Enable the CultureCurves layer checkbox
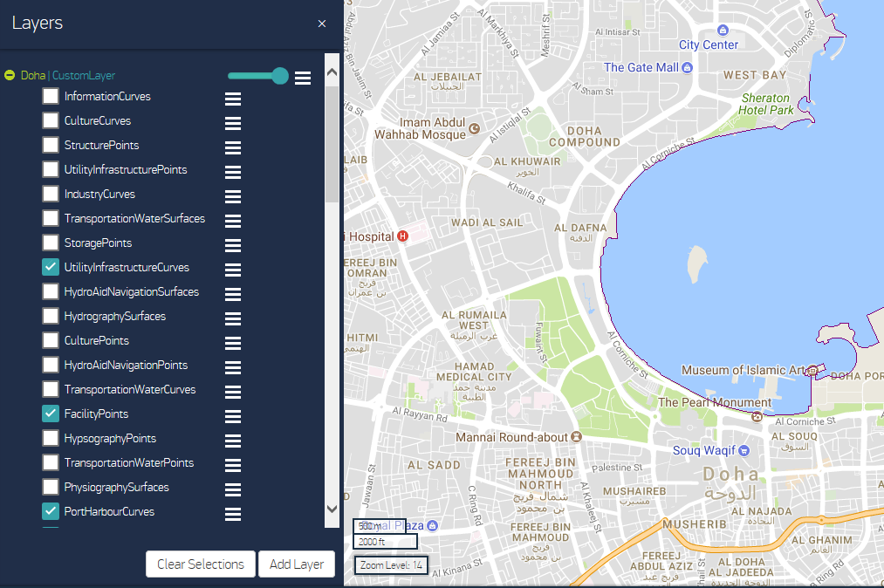This screenshot has height=588, width=884. 51,120
